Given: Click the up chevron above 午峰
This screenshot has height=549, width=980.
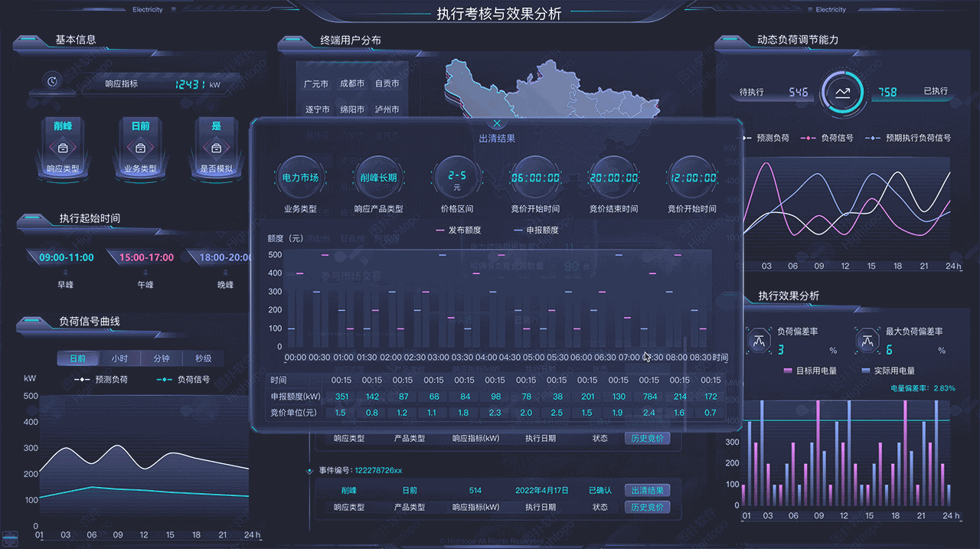Looking at the screenshot, I should (x=145, y=272).
